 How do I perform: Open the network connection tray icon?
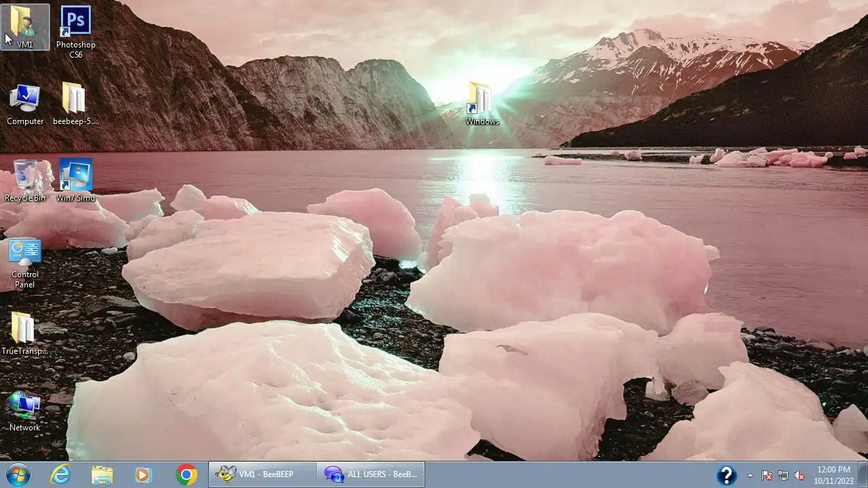pyautogui.click(x=783, y=475)
